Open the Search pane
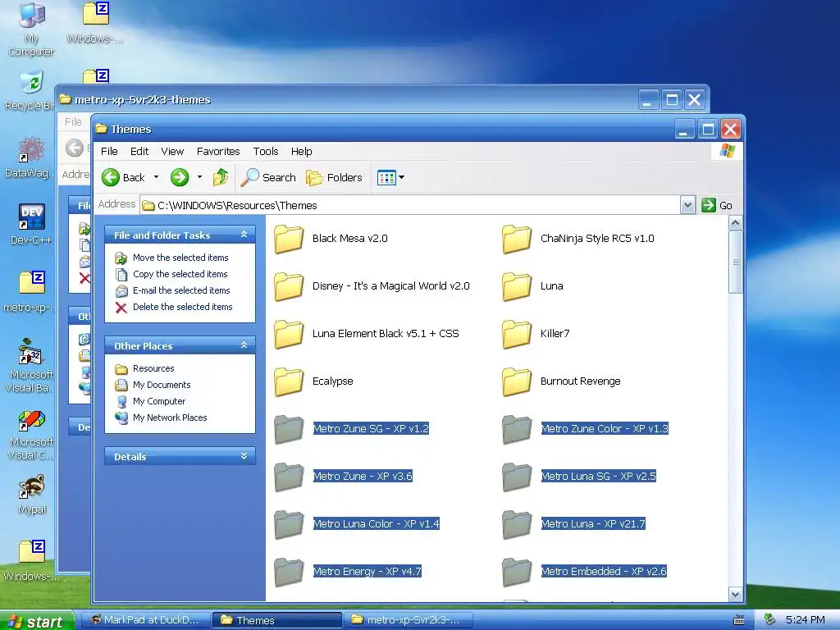This screenshot has width=840, height=630. pyautogui.click(x=268, y=177)
